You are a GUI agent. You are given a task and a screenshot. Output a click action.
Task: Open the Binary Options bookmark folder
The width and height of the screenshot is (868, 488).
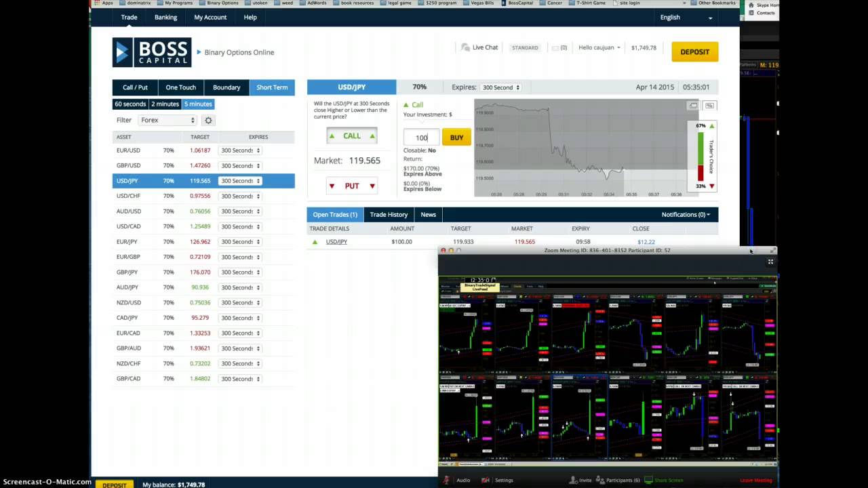point(219,3)
